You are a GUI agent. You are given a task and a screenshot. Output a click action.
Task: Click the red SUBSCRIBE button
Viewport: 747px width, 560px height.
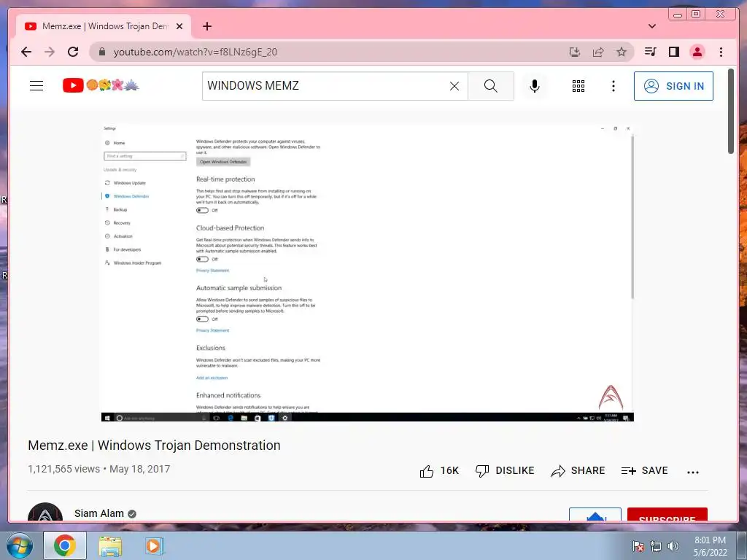(667, 515)
